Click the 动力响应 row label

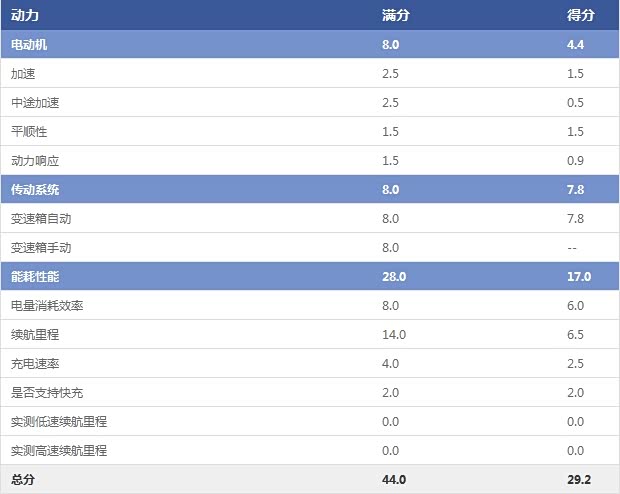[x=35, y=161]
